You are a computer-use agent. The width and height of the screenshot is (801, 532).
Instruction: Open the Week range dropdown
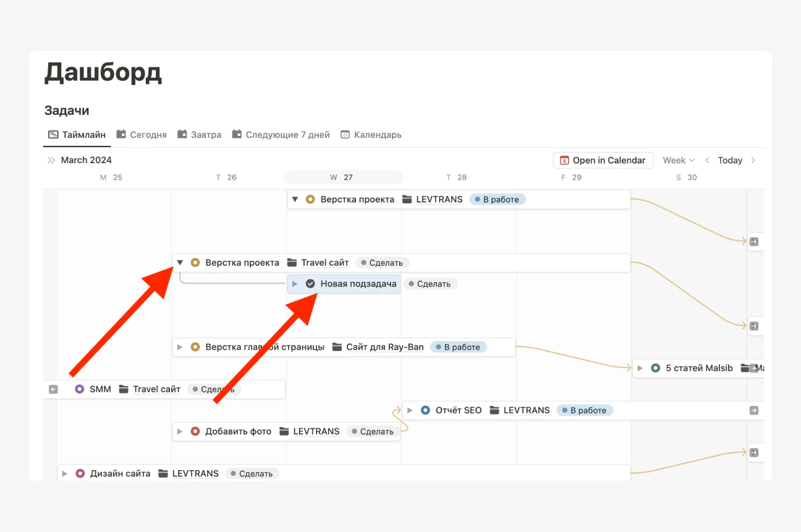(679, 160)
